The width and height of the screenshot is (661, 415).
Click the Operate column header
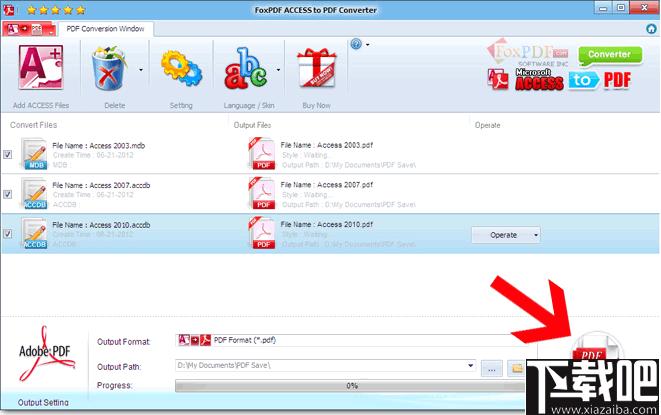click(x=488, y=125)
